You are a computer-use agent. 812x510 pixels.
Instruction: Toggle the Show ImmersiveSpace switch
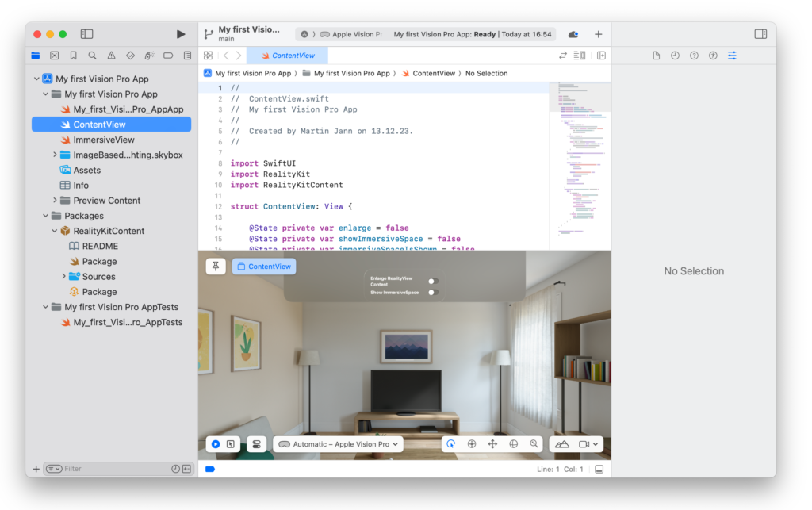(432, 291)
